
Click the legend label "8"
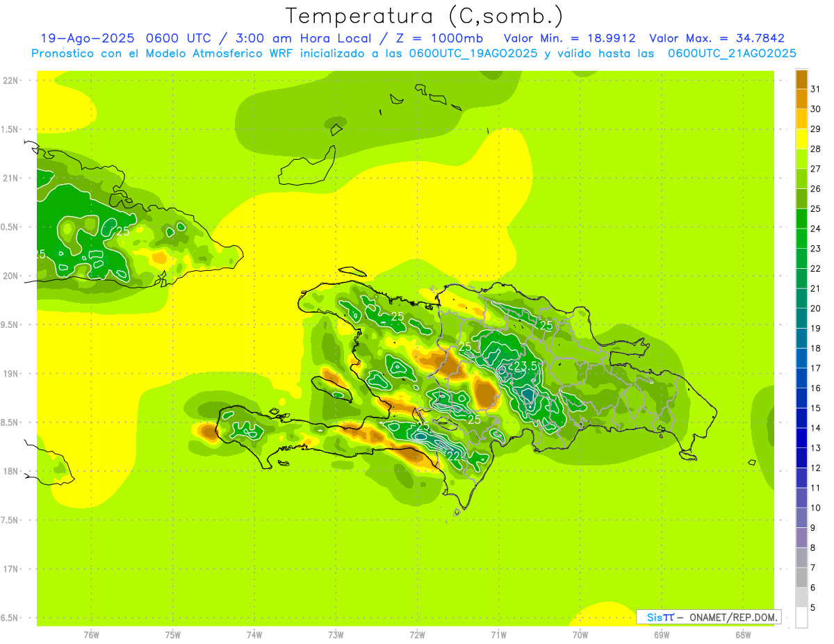tap(812, 547)
